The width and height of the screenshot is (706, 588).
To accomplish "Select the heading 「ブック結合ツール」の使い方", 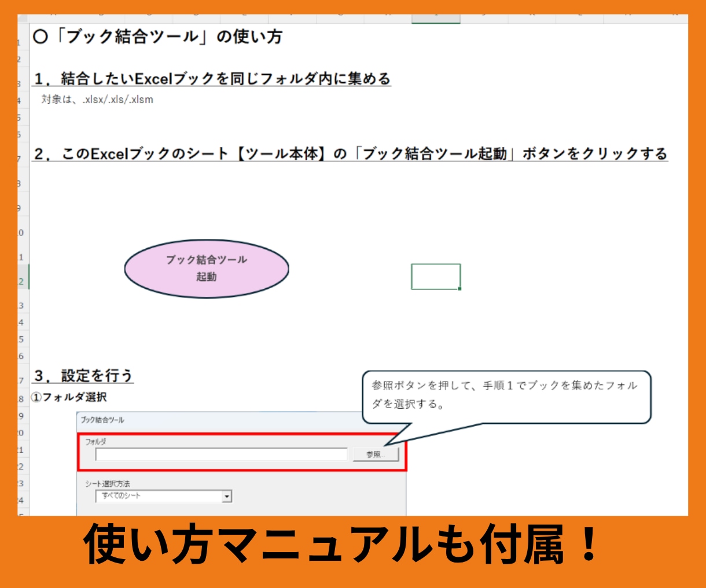I will pyautogui.click(x=158, y=36).
